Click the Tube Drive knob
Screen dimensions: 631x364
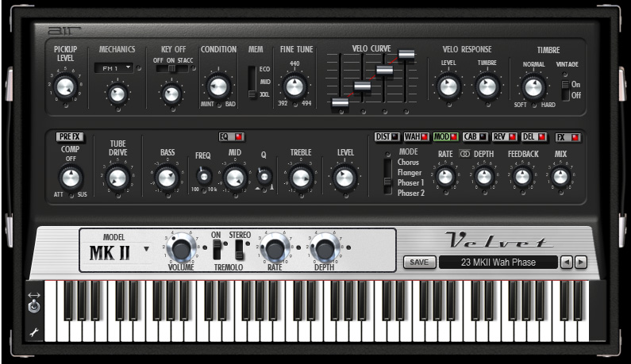click(117, 178)
